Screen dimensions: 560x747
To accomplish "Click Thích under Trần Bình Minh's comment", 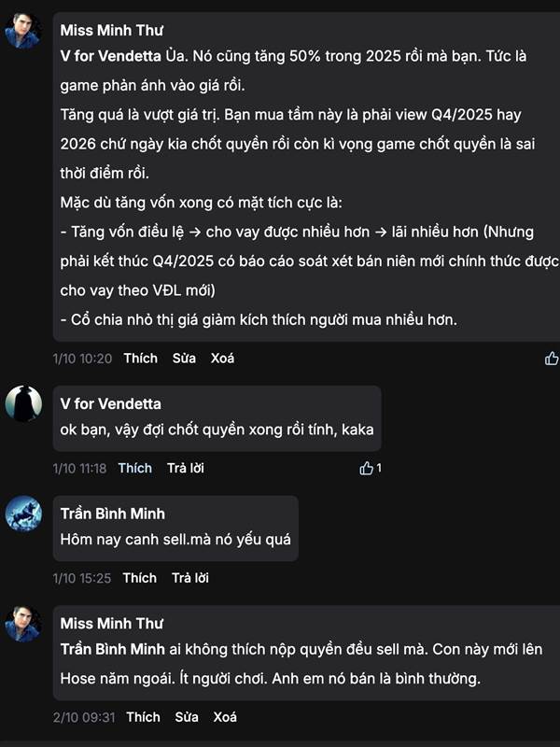I will pyautogui.click(x=139, y=578).
